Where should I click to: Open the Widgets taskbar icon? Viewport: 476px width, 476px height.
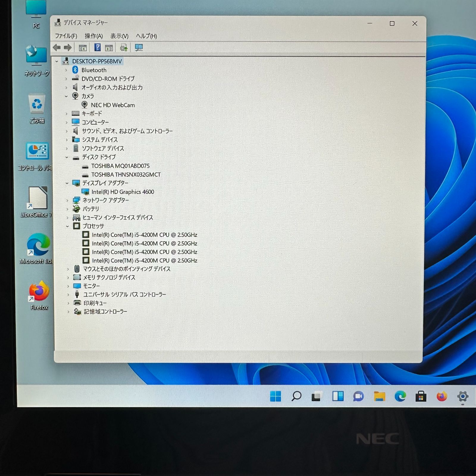click(338, 396)
